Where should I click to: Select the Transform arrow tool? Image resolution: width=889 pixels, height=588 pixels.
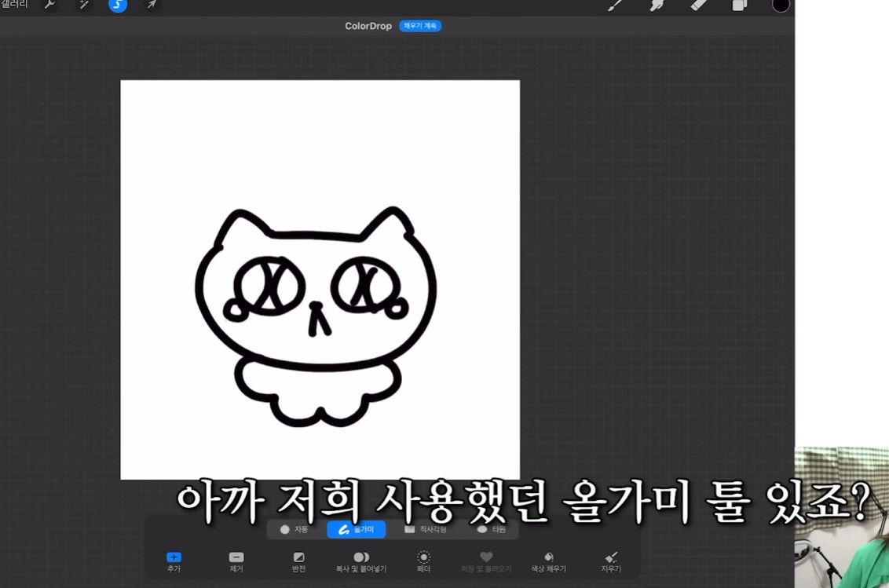point(151,5)
